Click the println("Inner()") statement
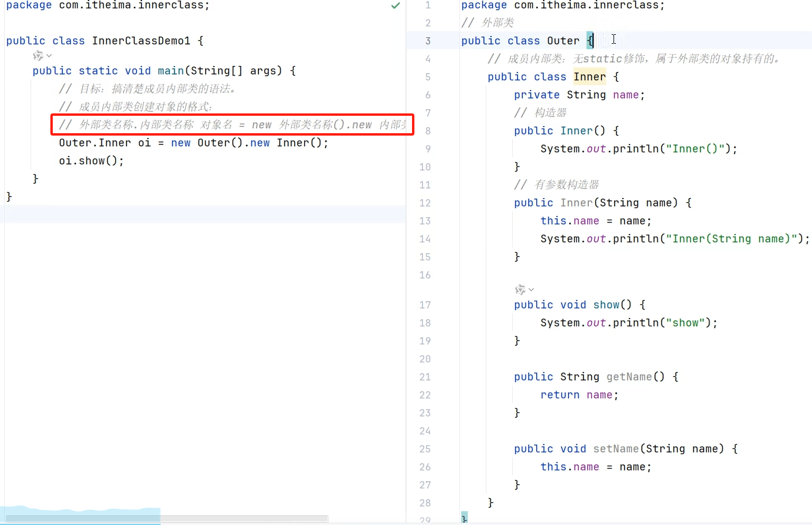812x525 pixels. (x=639, y=149)
